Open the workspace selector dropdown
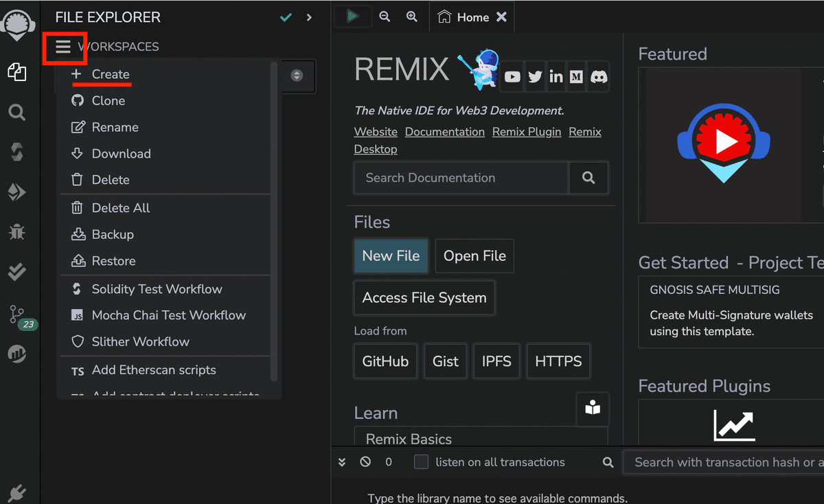 297,76
